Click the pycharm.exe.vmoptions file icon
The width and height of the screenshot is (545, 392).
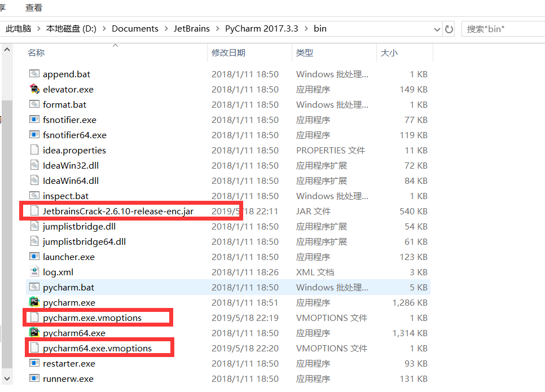(34, 318)
